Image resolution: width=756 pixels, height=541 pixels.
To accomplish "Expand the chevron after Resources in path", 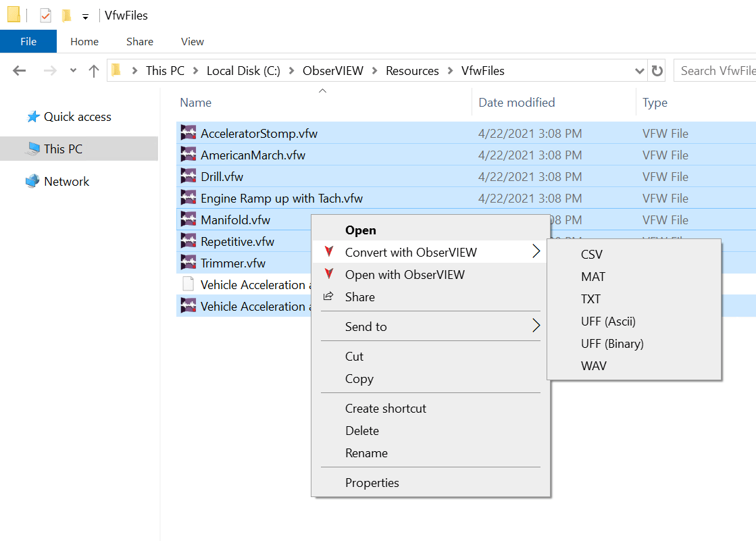I will [x=451, y=71].
